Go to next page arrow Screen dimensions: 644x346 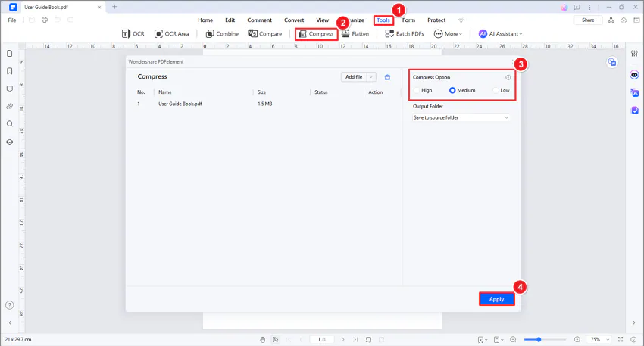click(x=343, y=339)
